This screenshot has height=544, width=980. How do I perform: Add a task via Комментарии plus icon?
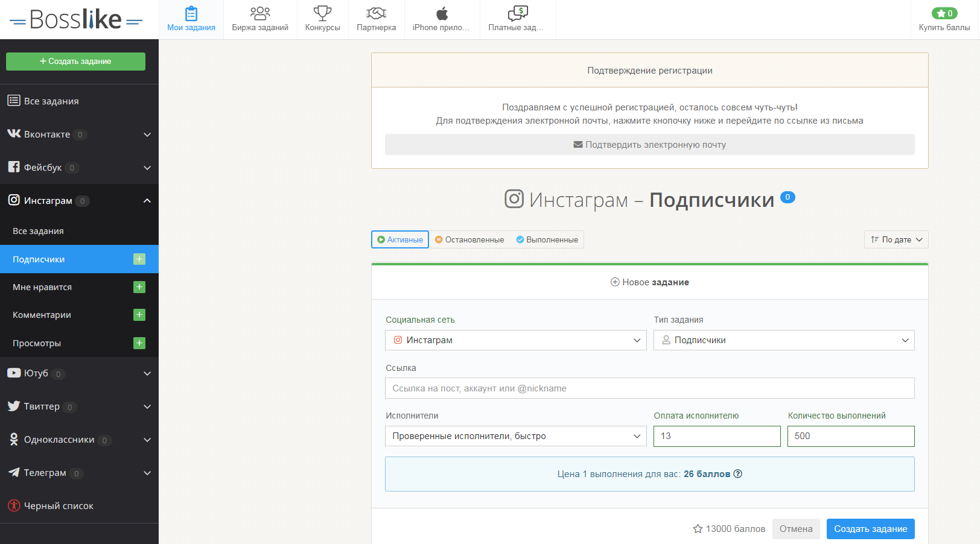[x=139, y=315]
